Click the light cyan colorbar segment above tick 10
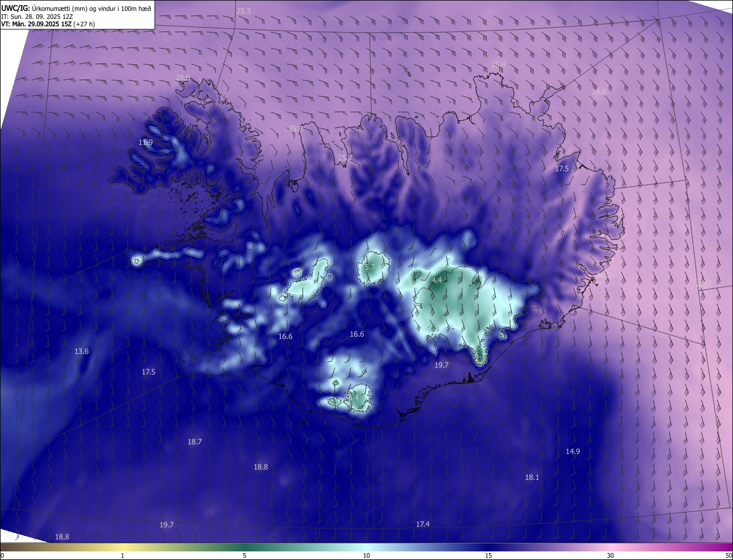The width and height of the screenshot is (733, 560). coord(366,547)
